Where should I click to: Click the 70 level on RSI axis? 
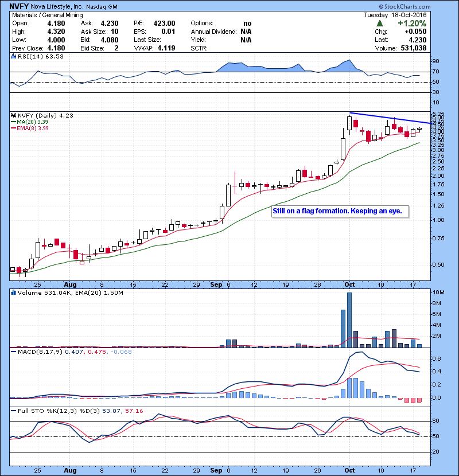point(435,72)
